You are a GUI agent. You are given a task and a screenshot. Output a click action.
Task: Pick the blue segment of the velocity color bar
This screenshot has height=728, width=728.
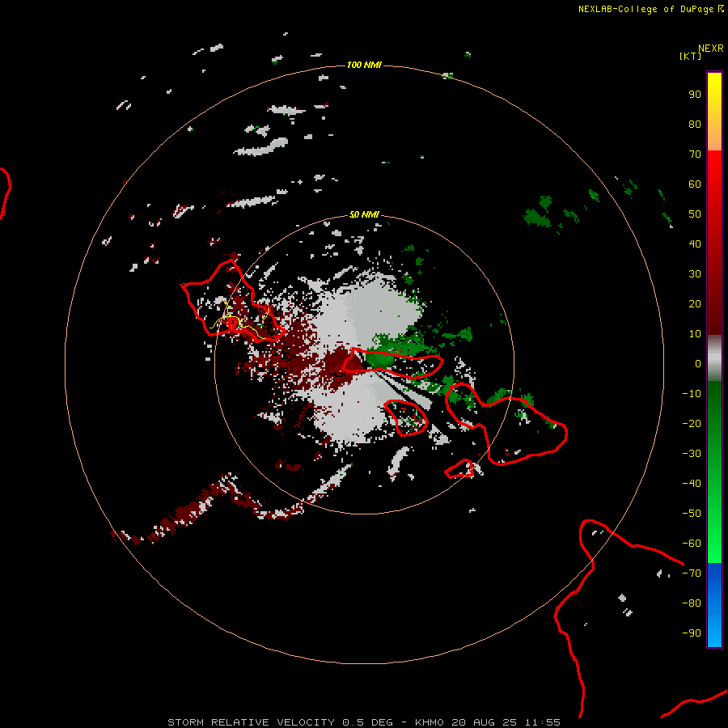click(x=714, y=605)
